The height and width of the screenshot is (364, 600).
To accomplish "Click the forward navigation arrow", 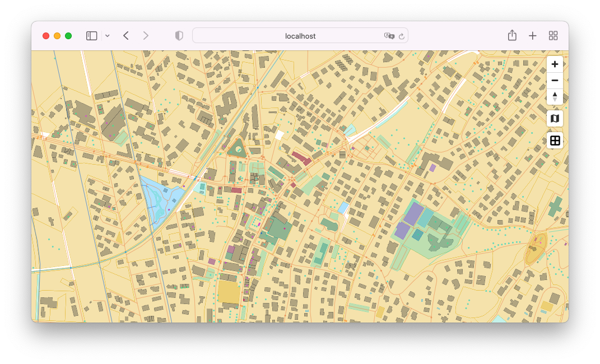I will (x=146, y=35).
